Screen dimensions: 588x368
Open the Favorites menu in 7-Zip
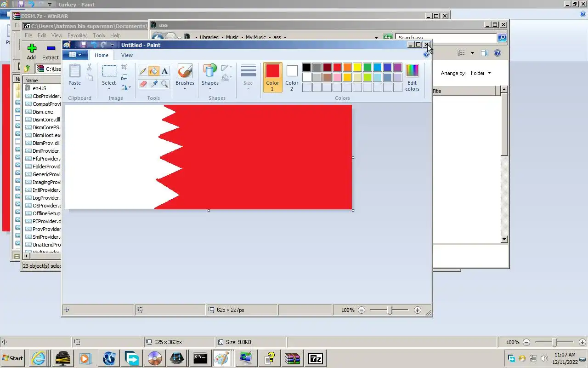(x=78, y=35)
